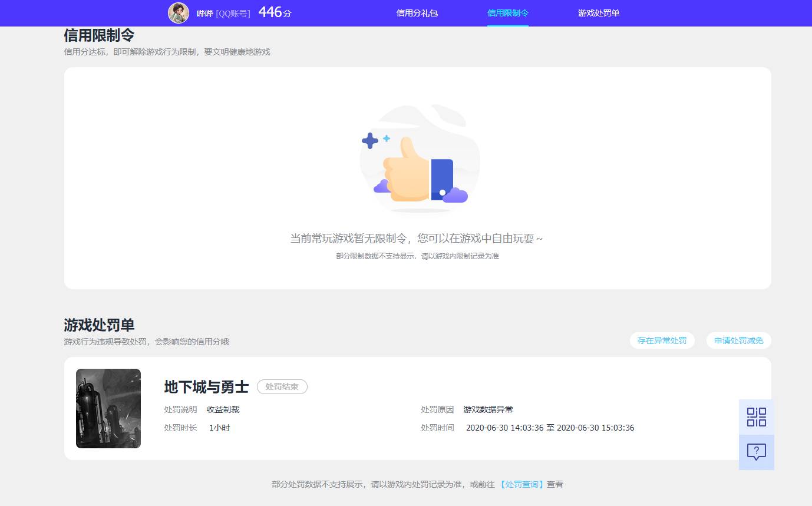Open the QR code panel on the right
The width and height of the screenshot is (812, 506).
[756, 416]
